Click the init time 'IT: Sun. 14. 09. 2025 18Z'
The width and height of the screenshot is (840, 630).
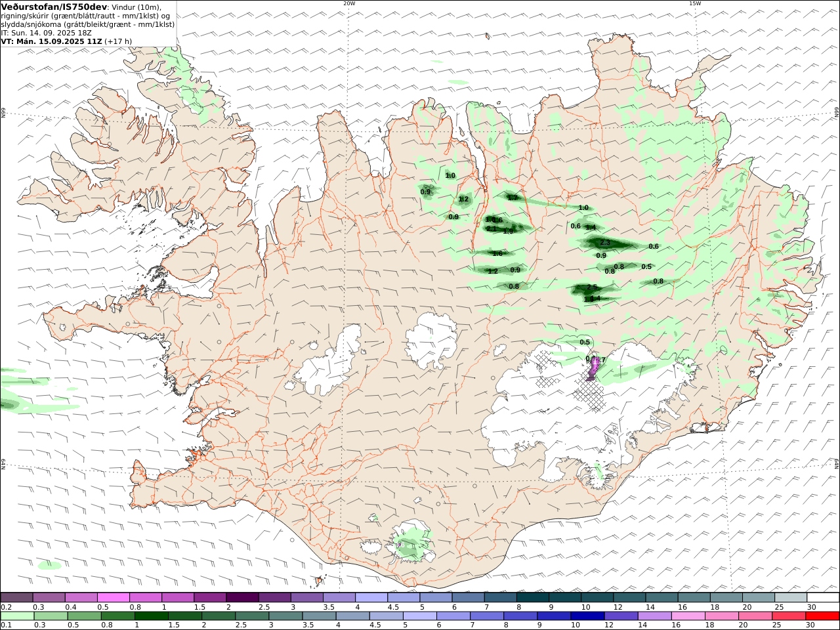tap(47, 32)
